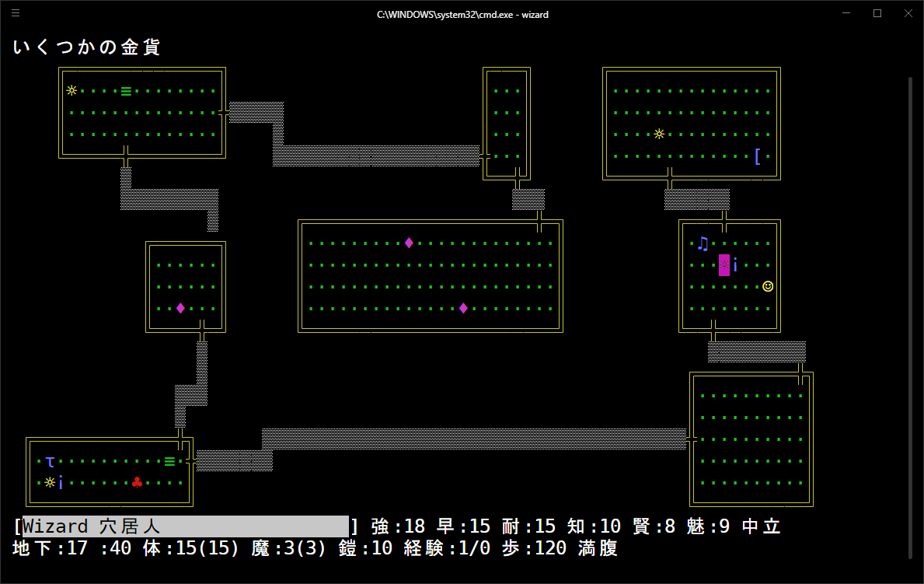Click the 魅:9 stat
Image resolution: width=924 pixels, height=584 pixels.
[708, 526]
